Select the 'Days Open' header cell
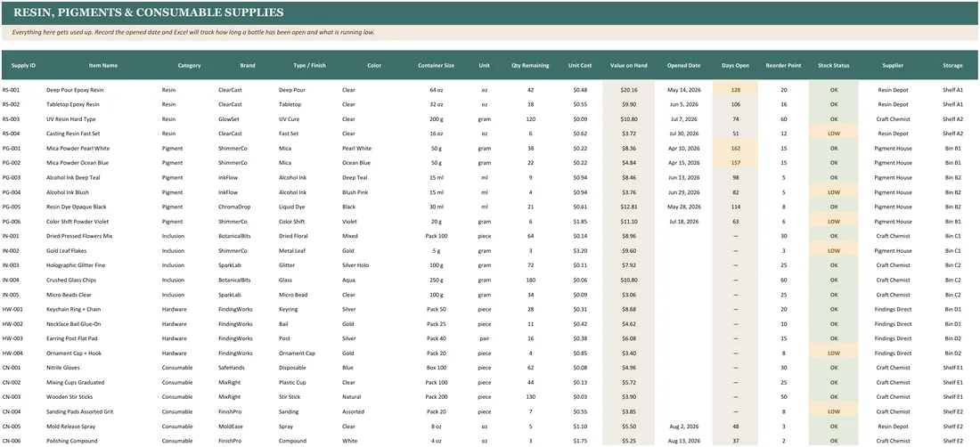Image resolution: width=980 pixels, height=447 pixels. coord(735,65)
